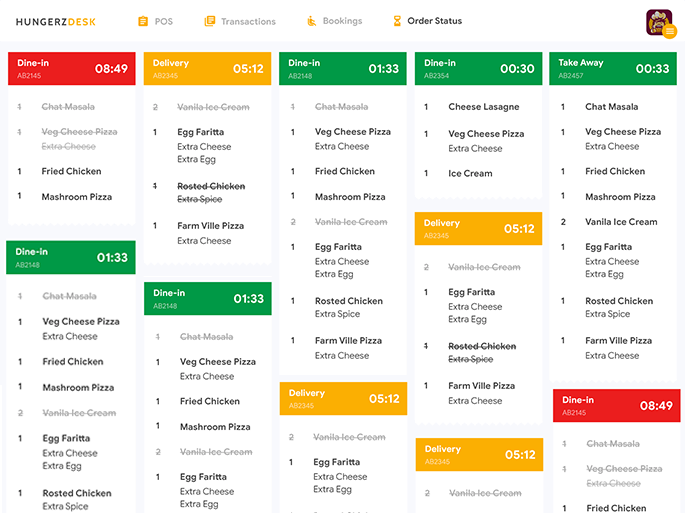Click the 00:30 timer on order AB2354
The width and height of the screenshot is (685, 513).
point(517,69)
